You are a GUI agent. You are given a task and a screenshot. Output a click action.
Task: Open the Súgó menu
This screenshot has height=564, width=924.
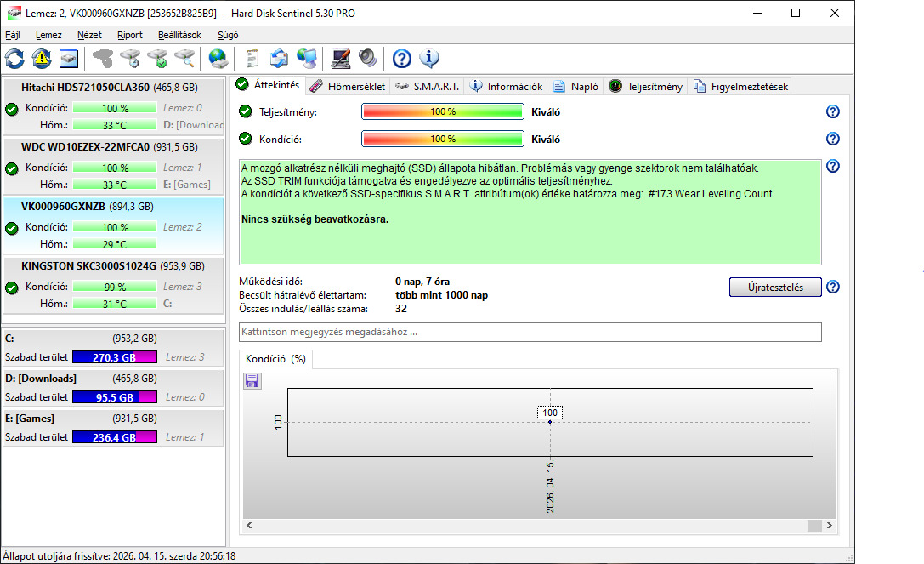click(x=228, y=35)
